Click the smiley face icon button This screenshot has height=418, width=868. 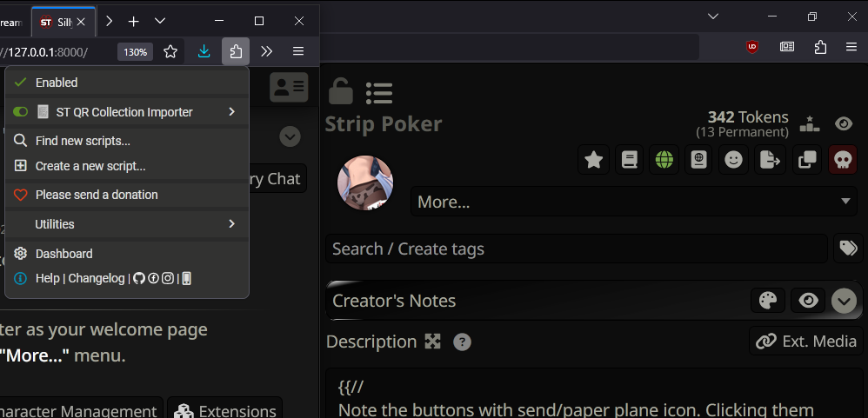[733, 160]
